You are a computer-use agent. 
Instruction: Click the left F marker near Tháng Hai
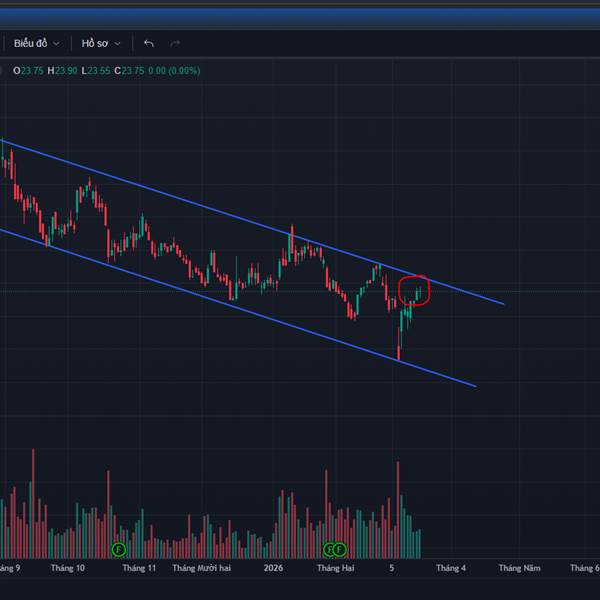pos(329,549)
